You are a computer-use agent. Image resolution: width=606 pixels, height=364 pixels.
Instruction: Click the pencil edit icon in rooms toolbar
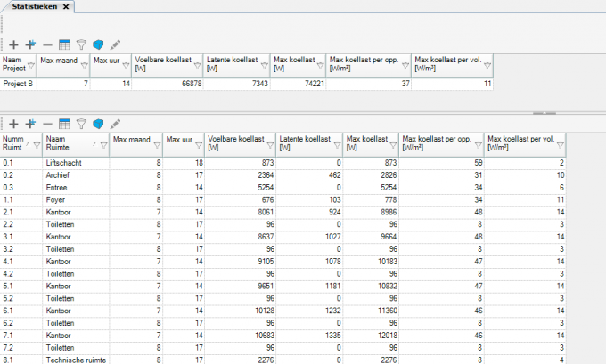tap(115, 124)
